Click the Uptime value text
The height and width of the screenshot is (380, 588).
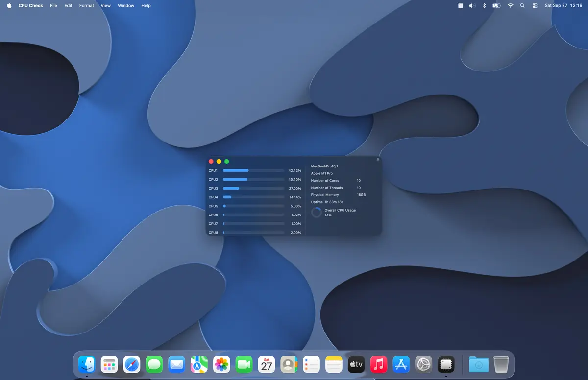[x=334, y=202]
